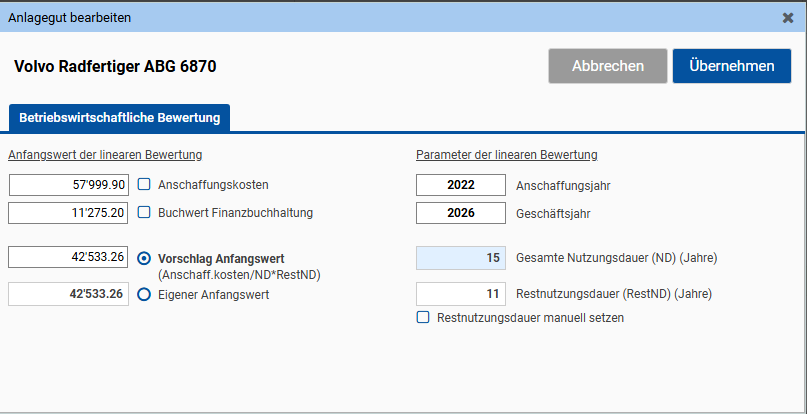This screenshot has width=807, height=414.
Task: Click heading 'Anfangswert der linearen Bewertung'
Action: tap(105, 154)
